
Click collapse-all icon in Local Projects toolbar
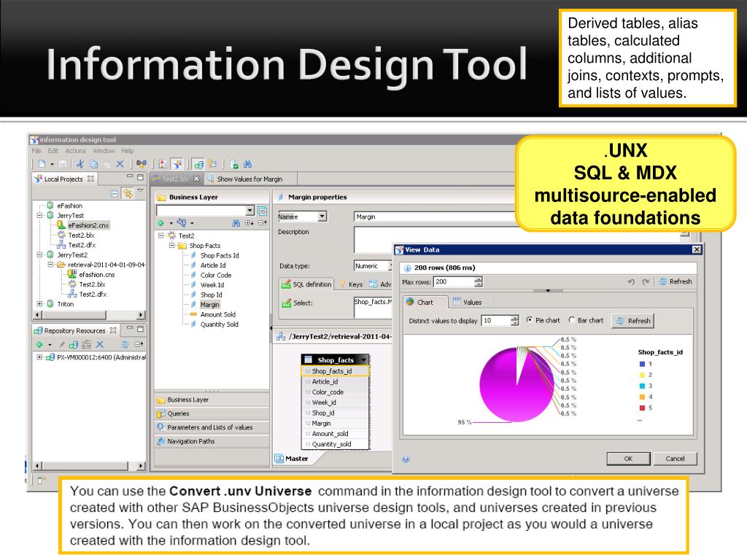coord(115,192)
